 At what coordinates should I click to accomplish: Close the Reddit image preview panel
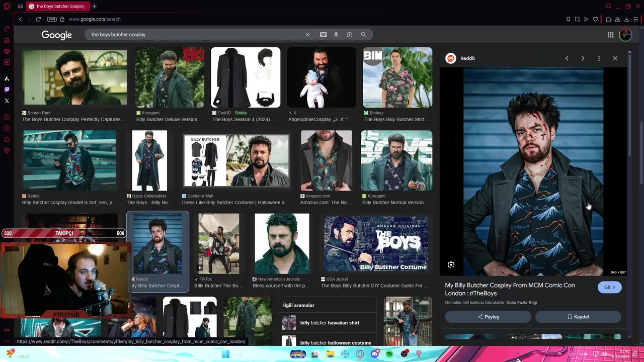[x=615, y=58]
